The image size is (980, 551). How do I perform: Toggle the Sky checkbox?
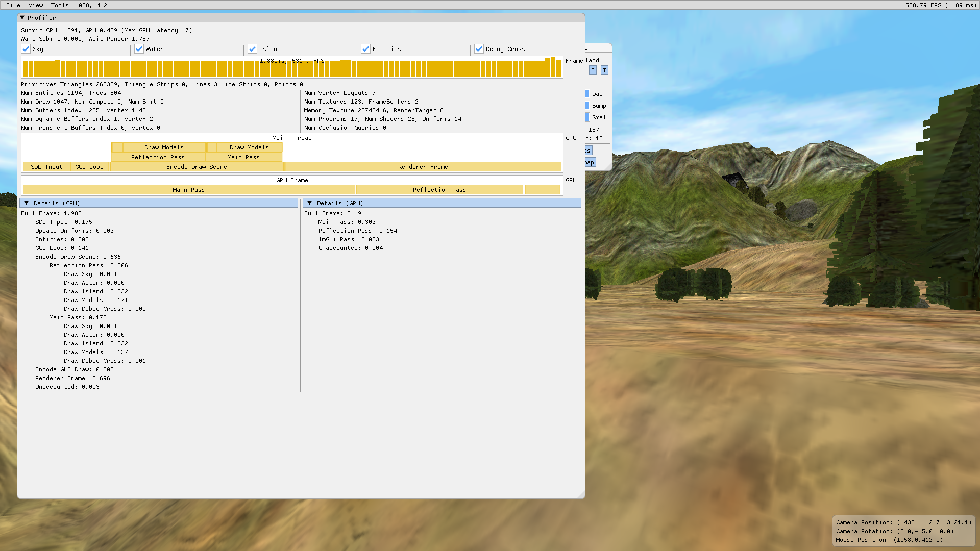pyautogui.click(x=26, y=49)
